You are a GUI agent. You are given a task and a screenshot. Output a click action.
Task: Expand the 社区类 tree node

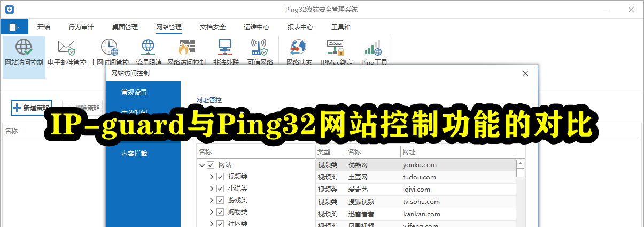(211, 223)
